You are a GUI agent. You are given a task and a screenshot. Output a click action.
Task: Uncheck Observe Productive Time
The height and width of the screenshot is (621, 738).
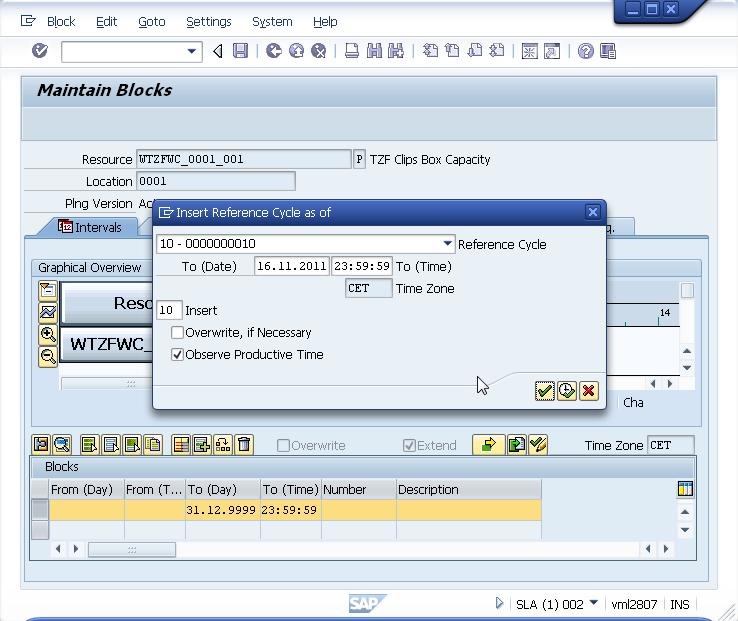pos(177,355)
